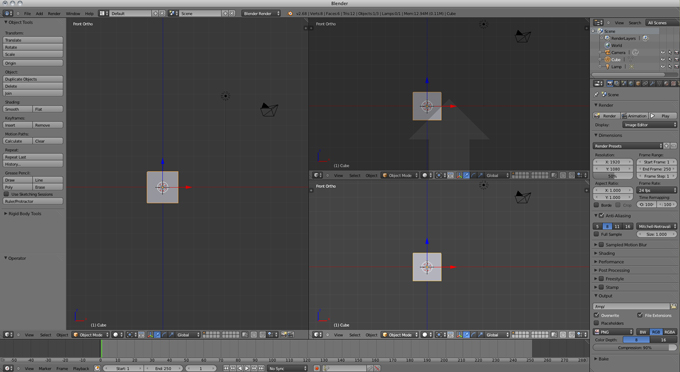Toggle Cube selectability arrow in outliner

click(670, 59)
